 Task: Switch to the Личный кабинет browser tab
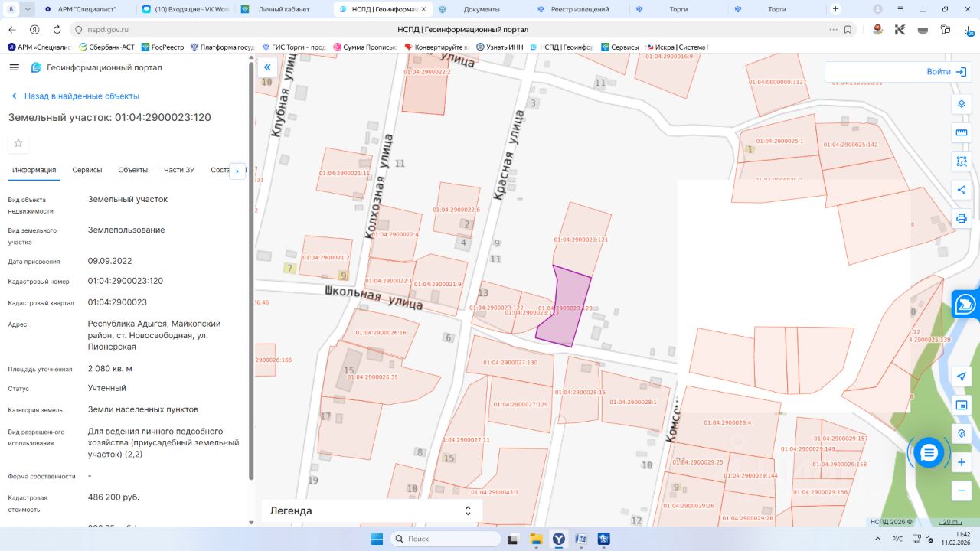pyautogui.click(x=284, y=9)
